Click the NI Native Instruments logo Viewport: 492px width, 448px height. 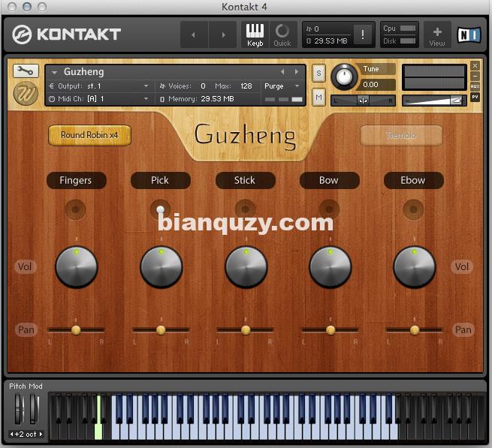469,35
